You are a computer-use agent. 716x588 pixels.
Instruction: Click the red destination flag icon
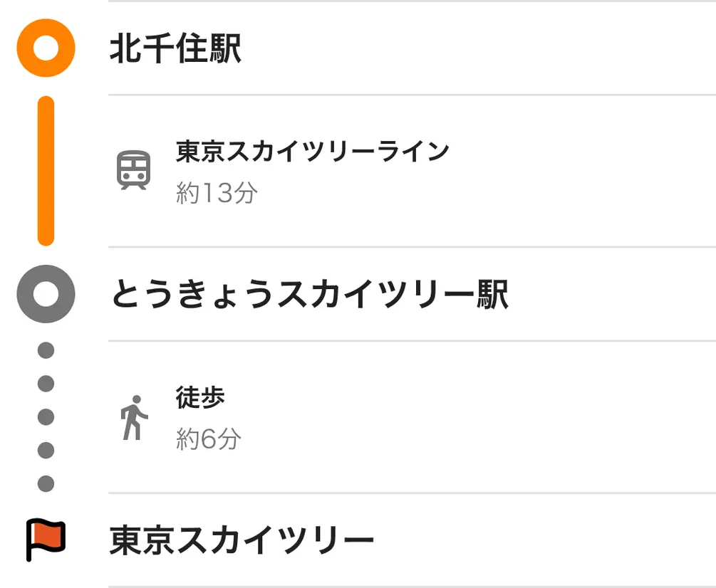pos(46,540)
